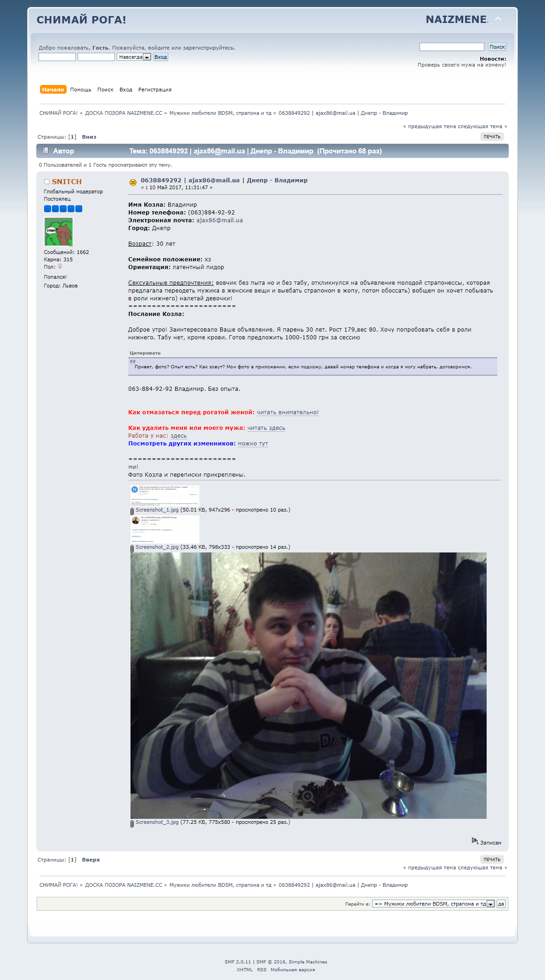
Task: Follow the RSS link in the footer
Action: coord(261,970)
